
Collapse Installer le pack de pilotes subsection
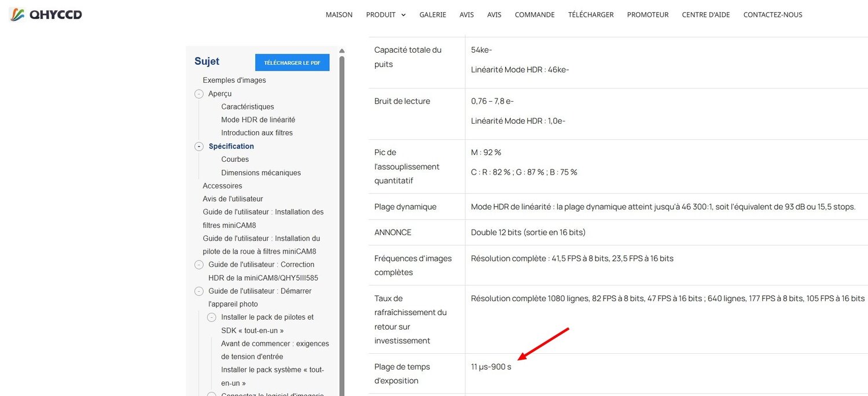point(212,317)
